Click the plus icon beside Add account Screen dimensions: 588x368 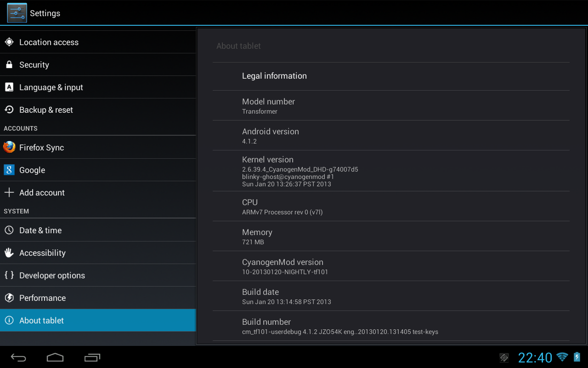click(9, 192)
